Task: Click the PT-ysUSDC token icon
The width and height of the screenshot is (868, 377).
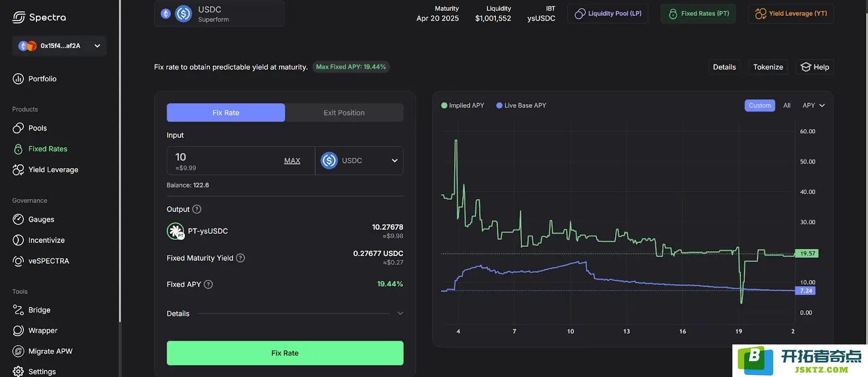Action: [x=175, y=231]
